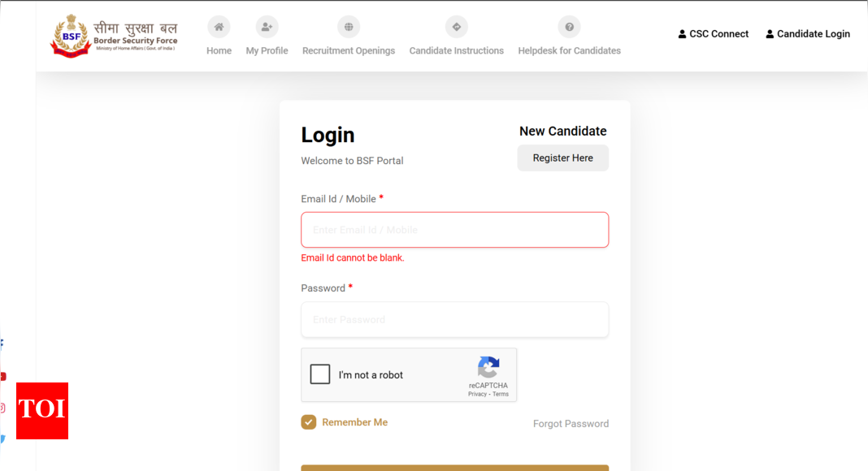Click the TOI red logo badge
The width and height of the screenshot is (868, 471).
(x=42, y=410)
